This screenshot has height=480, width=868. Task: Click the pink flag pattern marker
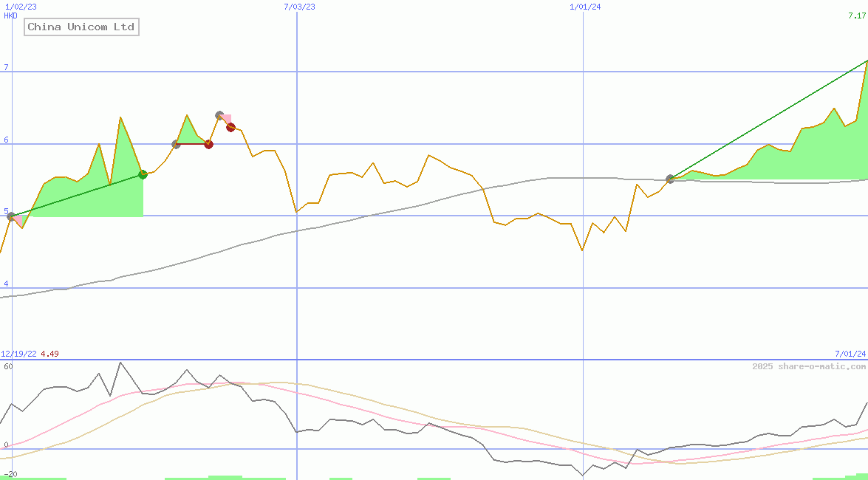[226, 118]
